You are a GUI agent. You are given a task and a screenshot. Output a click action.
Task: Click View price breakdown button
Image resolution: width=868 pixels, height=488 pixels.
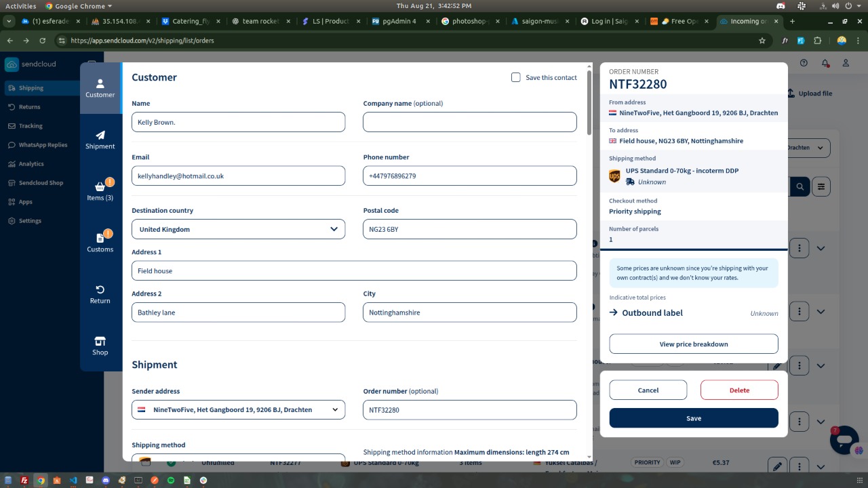tap(693, 344)
